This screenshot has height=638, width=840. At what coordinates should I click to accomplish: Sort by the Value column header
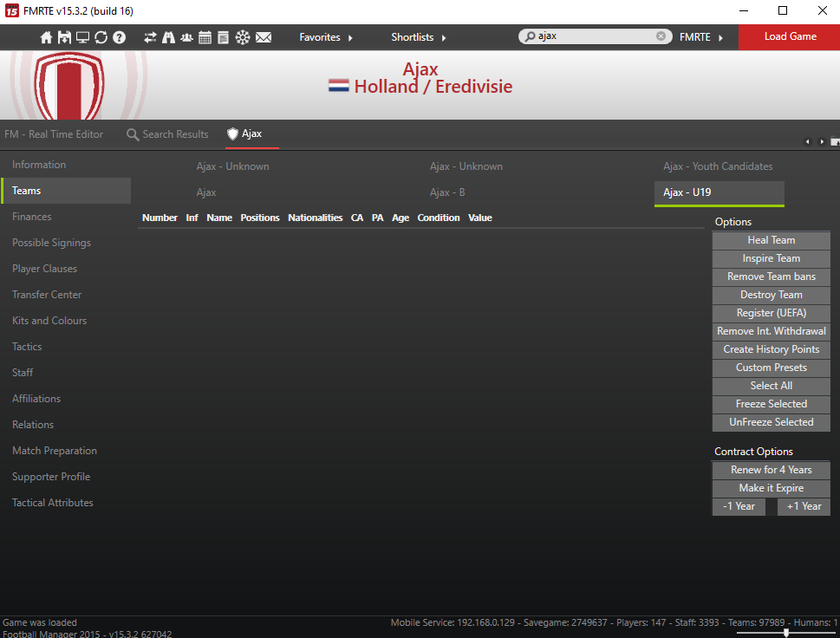coord(480,218)
